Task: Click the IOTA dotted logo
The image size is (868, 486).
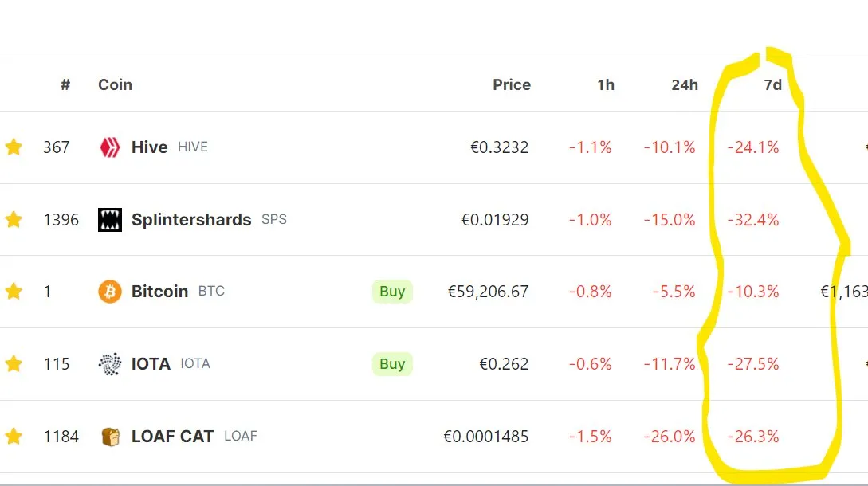Action: [x=110, y=363]
